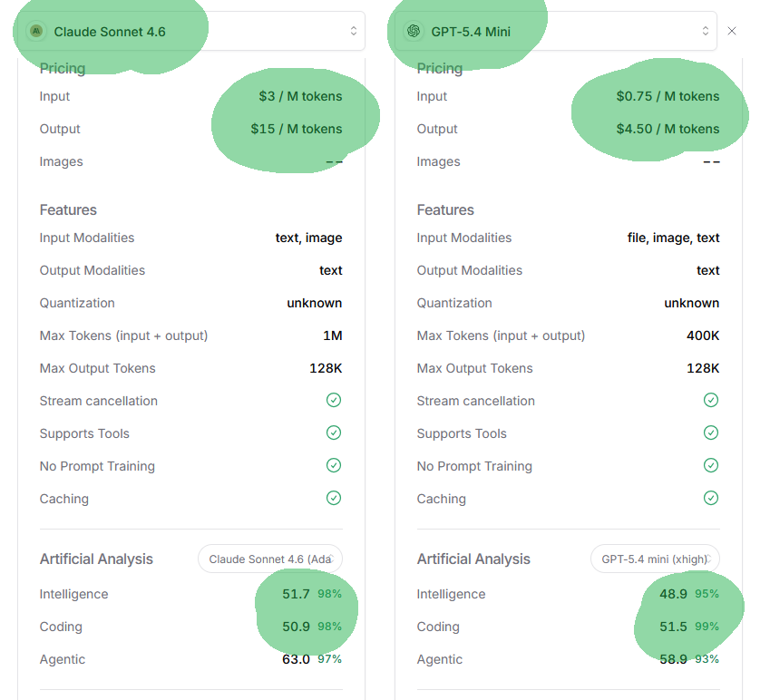
Task: Click the up-down chevron in GPT-5.4 Mini selector
Action: (706, 32)
